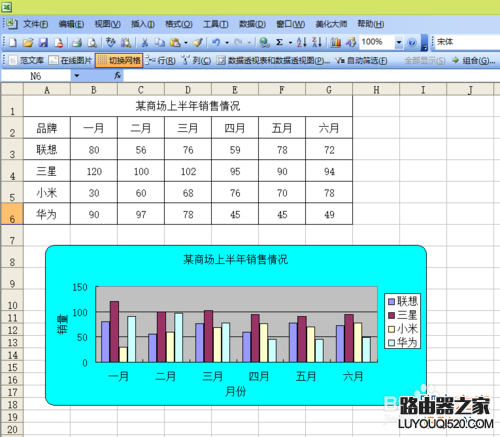Run the Spelling check icon
This screenshot has width=500, height=437.
click(111, 42)
